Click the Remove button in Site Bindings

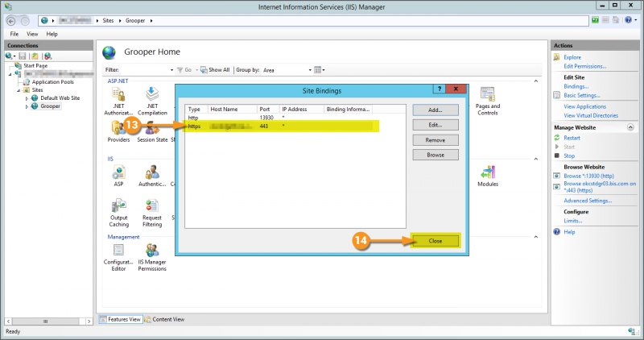(x=436, y=140)
